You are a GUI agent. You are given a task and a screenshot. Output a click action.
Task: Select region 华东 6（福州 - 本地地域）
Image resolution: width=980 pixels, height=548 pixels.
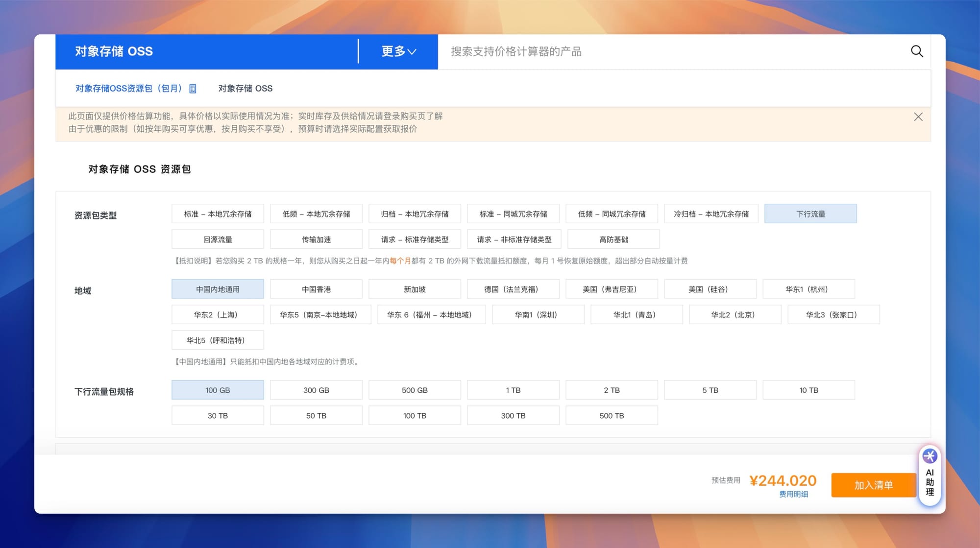[431, 315]
